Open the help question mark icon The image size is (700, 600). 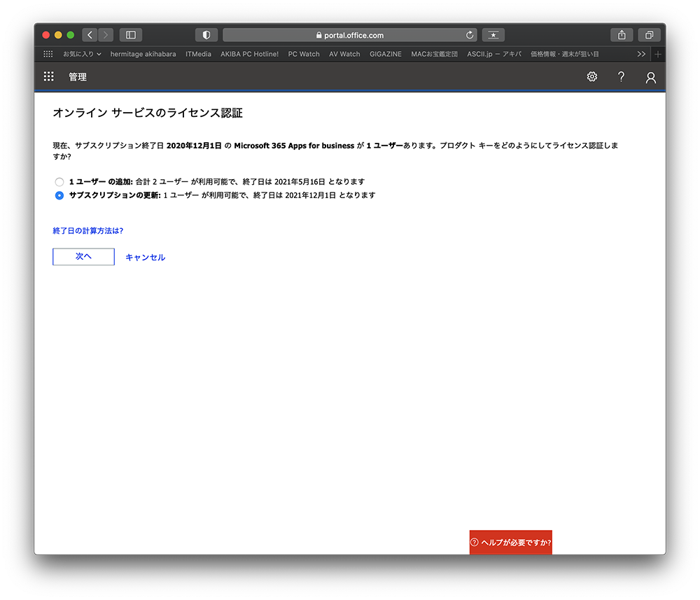[621, 77]
